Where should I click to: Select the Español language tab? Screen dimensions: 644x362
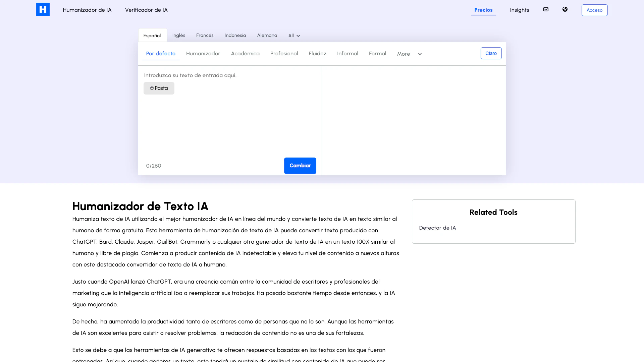coord(152,36)
